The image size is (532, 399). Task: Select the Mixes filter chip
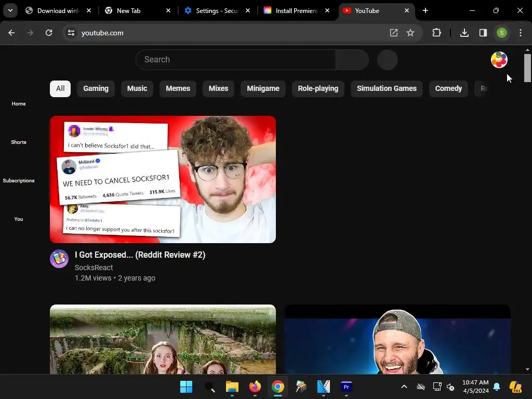pos(218,88)
